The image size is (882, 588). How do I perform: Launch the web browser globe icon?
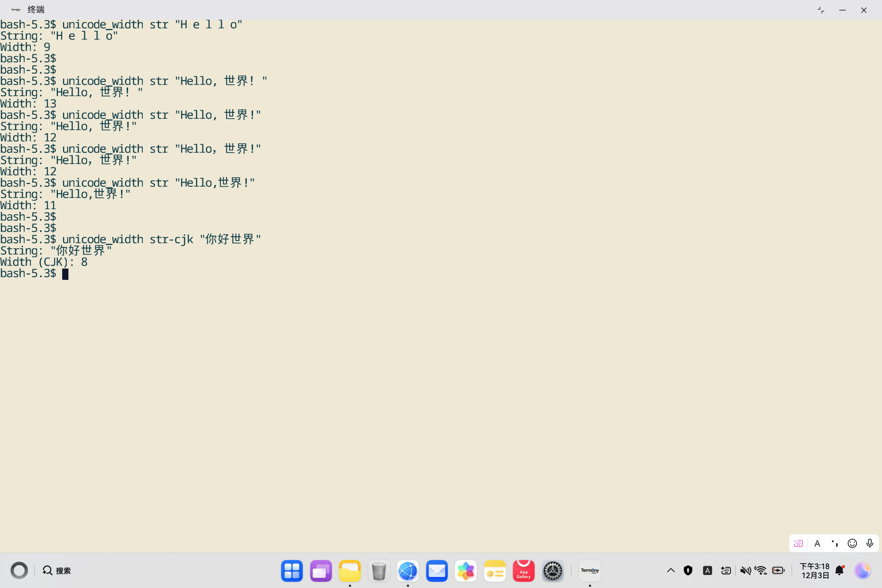[x=408, y=570]
